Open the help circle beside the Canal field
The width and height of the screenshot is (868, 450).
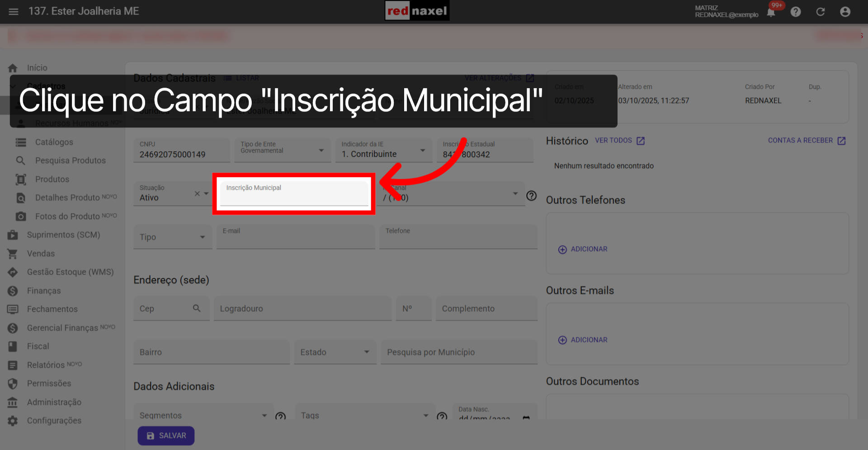coord(531,196)
